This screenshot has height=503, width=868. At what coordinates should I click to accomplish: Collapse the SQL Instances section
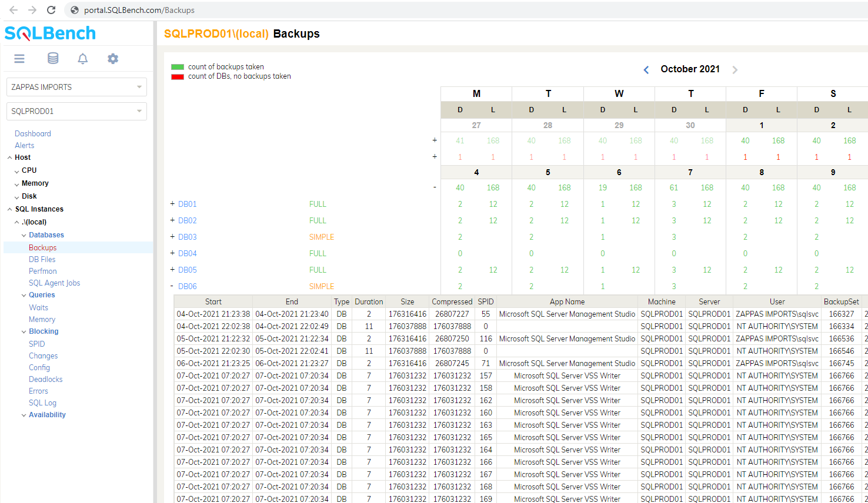coord(9,209)
